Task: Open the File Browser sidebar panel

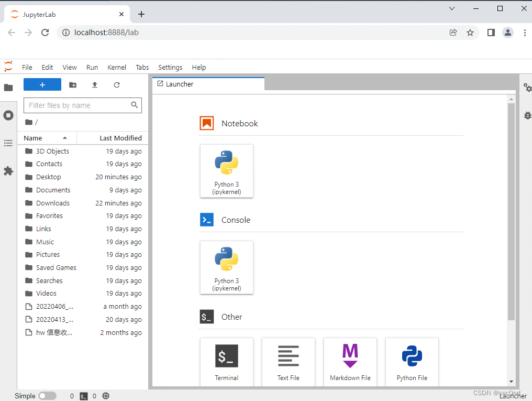Action: point(8,88)
